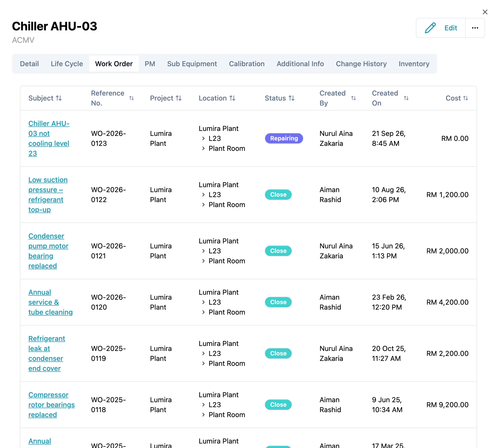Open the PM tab
497x448 pixels.
pos(150,64)
